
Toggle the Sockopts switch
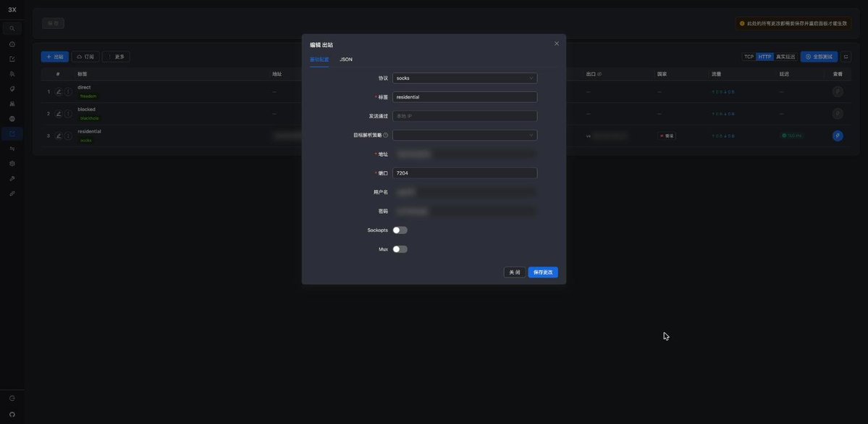tap(400, 230)
